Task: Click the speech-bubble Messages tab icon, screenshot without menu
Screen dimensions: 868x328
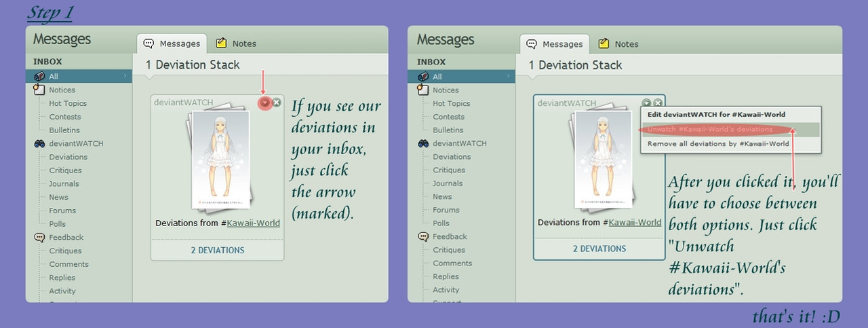Action: (149, 43)
